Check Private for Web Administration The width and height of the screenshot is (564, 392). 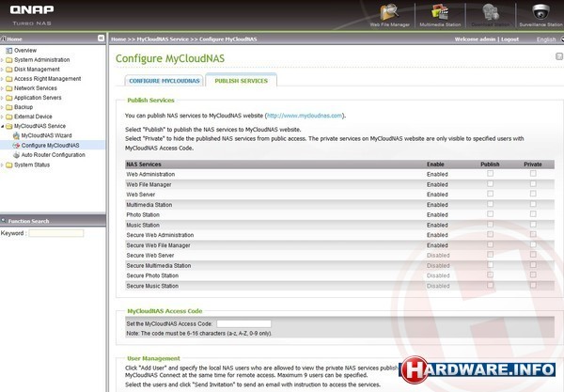pyautogui.click(x=533, y=173)
